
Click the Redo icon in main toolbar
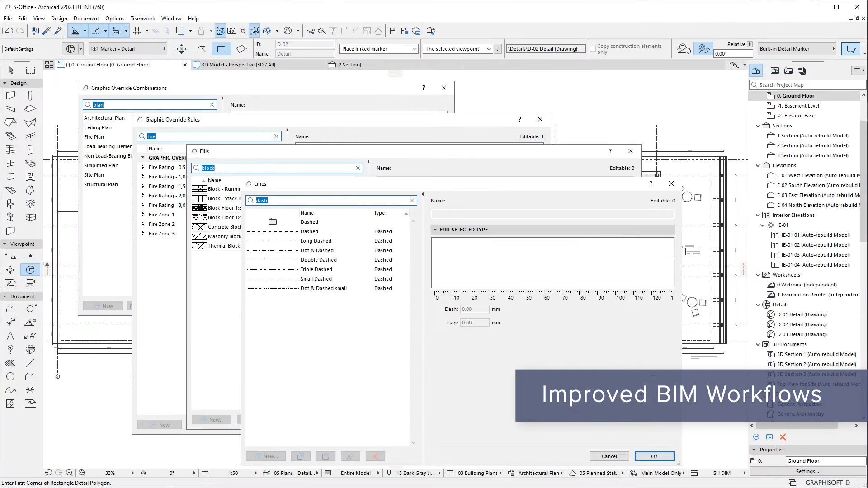point(20,31)
